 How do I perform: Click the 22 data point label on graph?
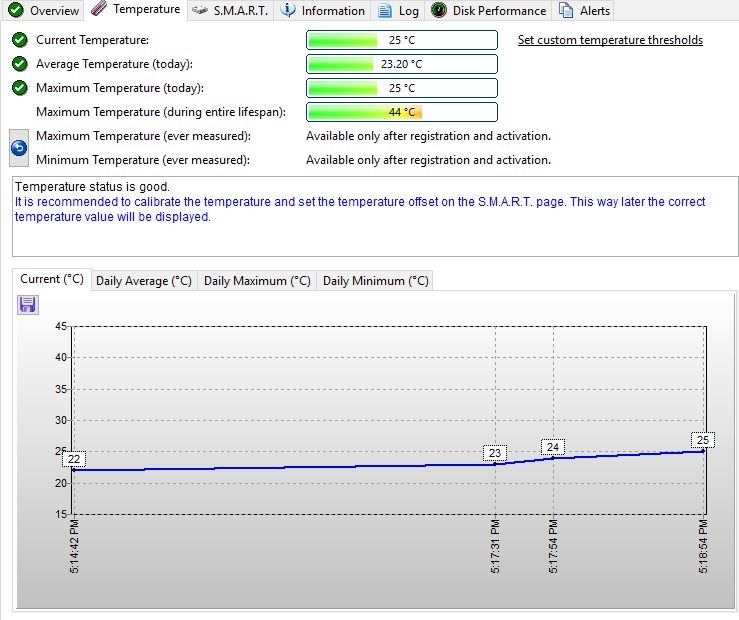tap(74, 459)
